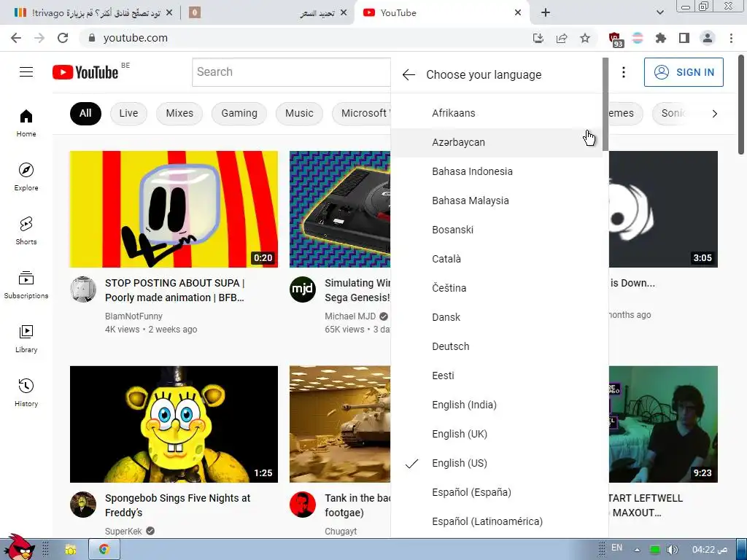
Task: Select the Live category chip
Action: coord(128,113)
